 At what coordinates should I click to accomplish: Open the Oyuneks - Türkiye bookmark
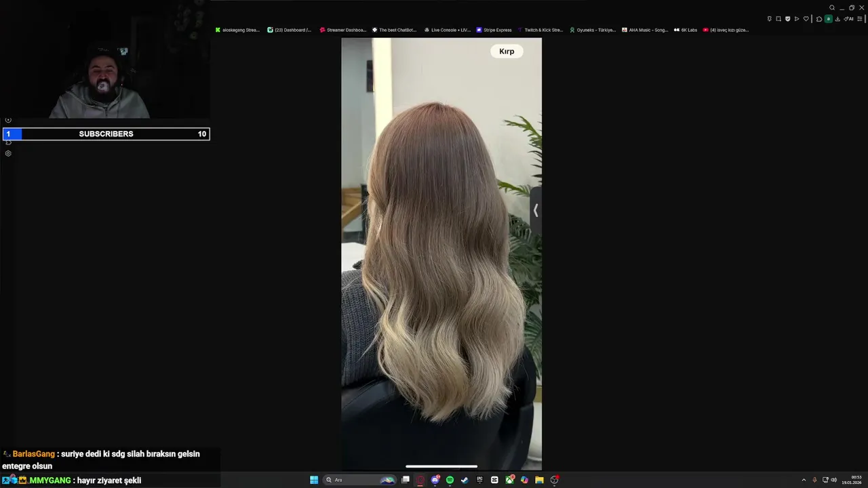coord(593,30)
